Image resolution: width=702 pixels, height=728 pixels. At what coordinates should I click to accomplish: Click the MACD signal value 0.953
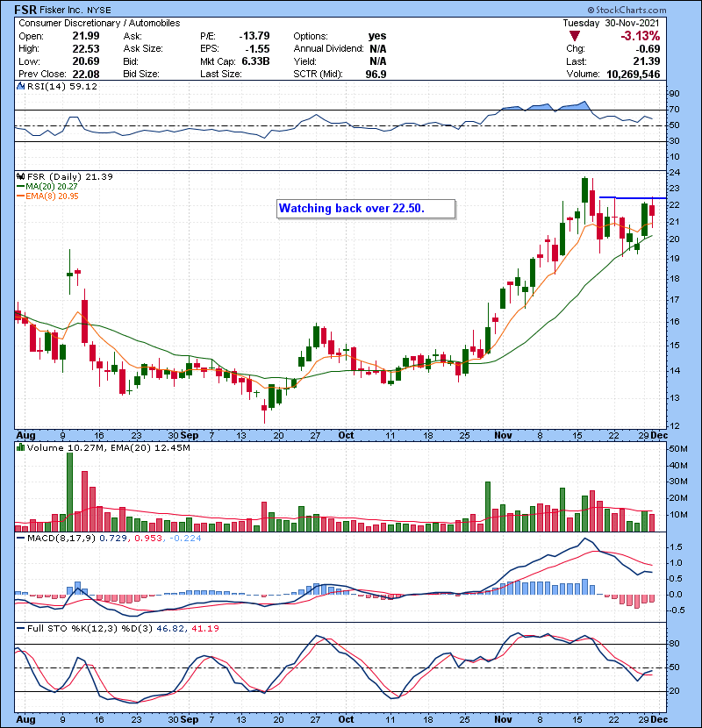(148, 538)
